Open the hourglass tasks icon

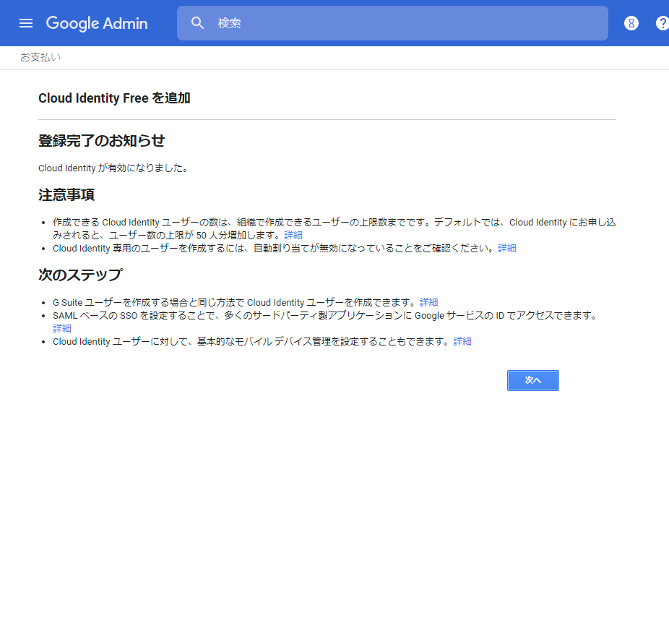tap(631, 23)
